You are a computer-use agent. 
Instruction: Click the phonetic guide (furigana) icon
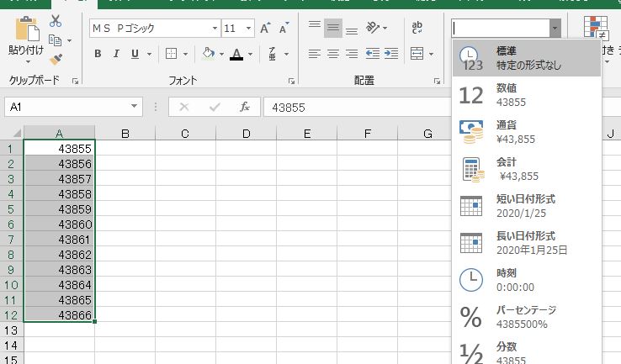273,54
